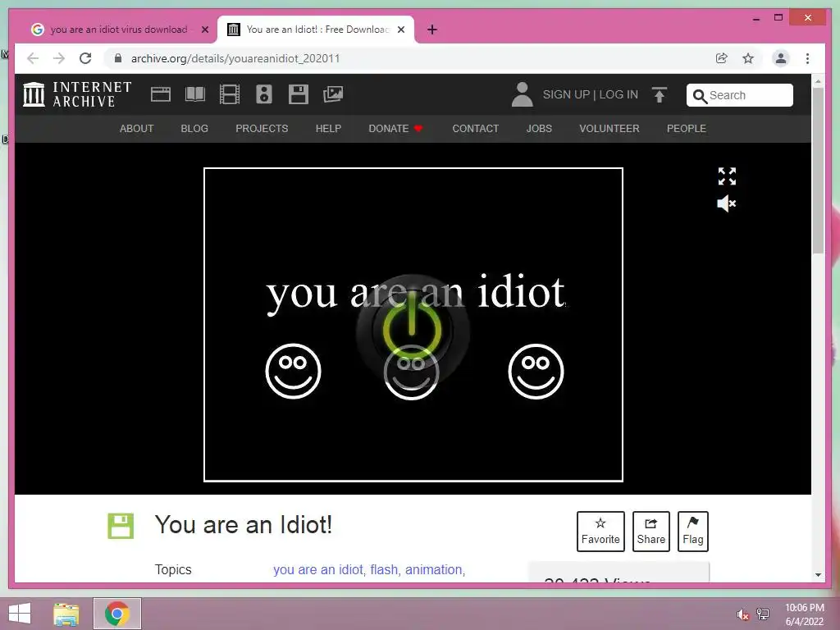Open the ABOUT menu item

[137, 129]
